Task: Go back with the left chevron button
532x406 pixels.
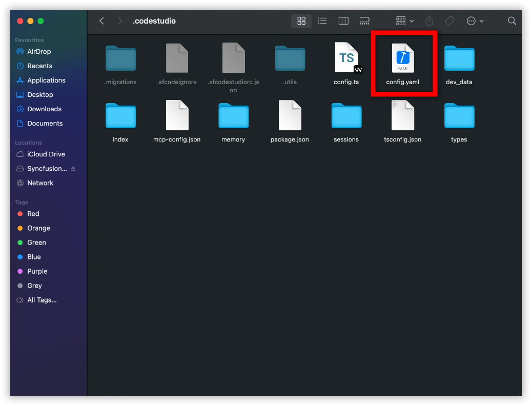Action: pyautogui.click(x=101, y=21)
